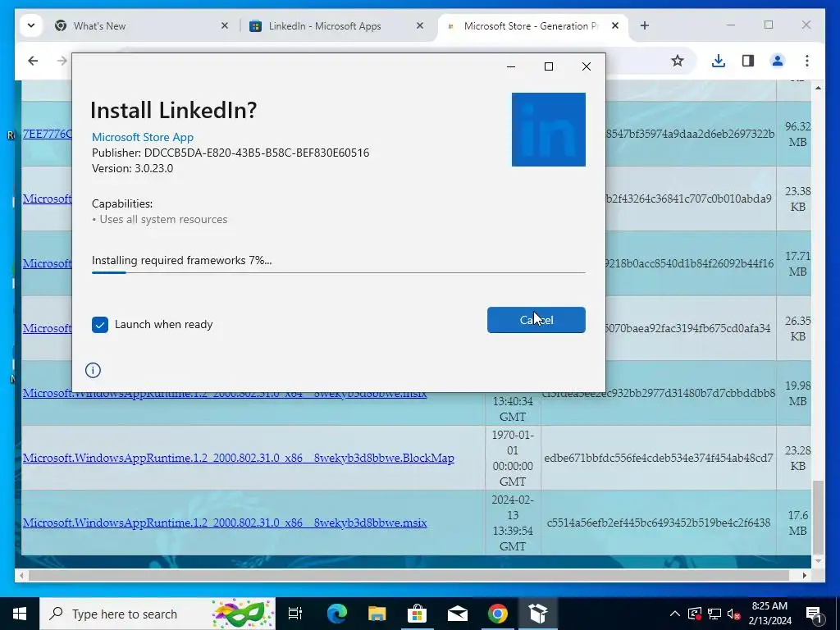Click the info icon in installer dialog
This screenshot has height=630, width=840.
93,370
